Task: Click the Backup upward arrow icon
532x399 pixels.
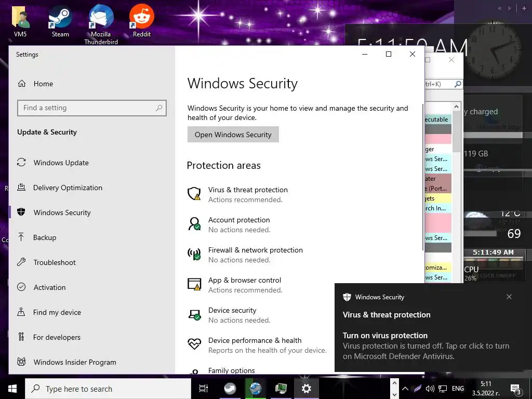Action: click(21, 237)
